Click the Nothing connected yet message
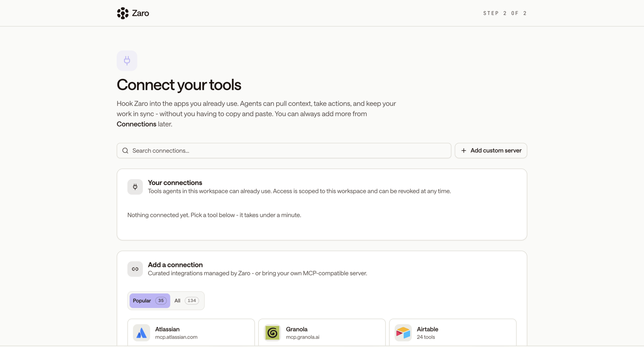This screenshot has width=644, height=347. (x=214, y=215)
